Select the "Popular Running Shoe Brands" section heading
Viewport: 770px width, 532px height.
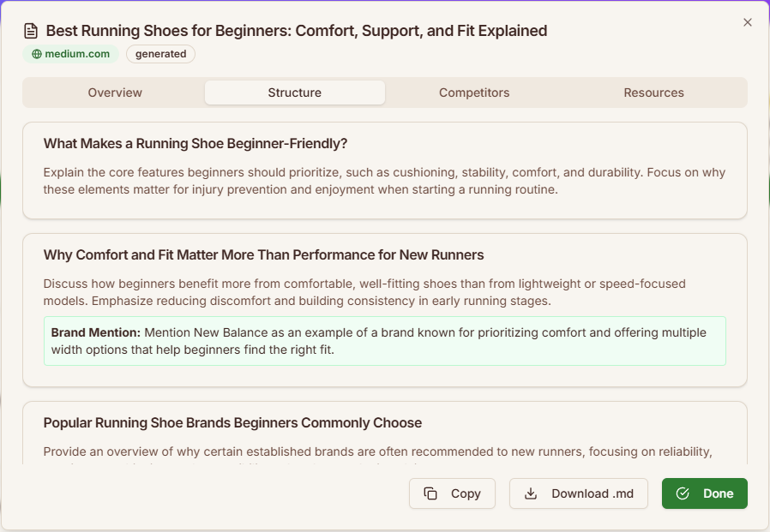click(x=232, y=422)
